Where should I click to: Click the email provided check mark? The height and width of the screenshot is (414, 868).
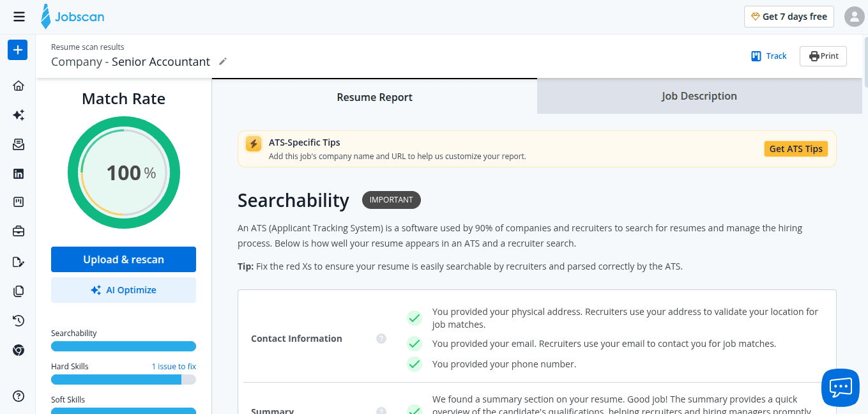click(x=415, y=344)
